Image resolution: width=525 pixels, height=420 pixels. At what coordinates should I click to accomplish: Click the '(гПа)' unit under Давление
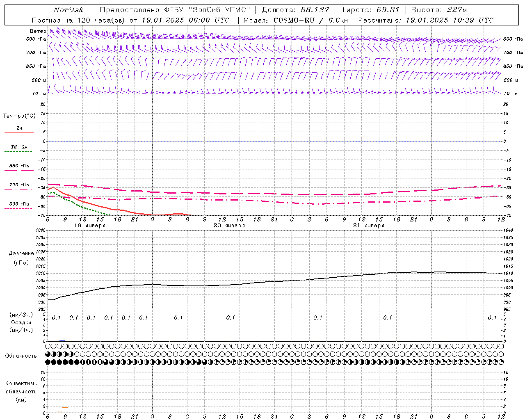click(x=21, y=262)
